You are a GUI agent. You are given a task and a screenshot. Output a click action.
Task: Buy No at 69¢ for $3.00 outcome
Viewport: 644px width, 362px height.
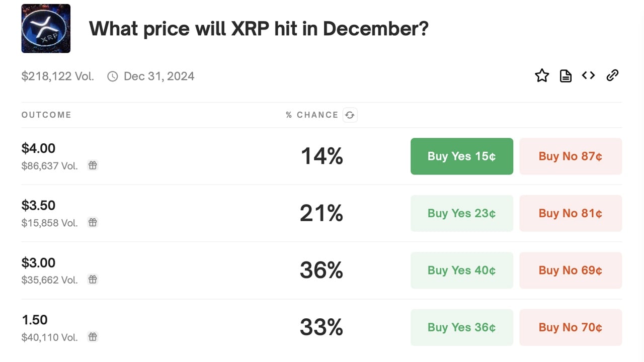pos(570,270)
